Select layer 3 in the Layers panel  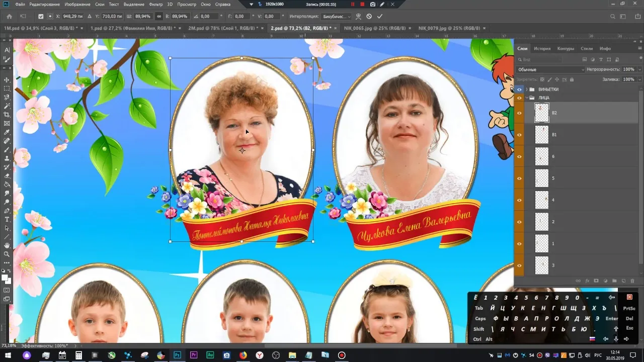click(x=581, y=265)
